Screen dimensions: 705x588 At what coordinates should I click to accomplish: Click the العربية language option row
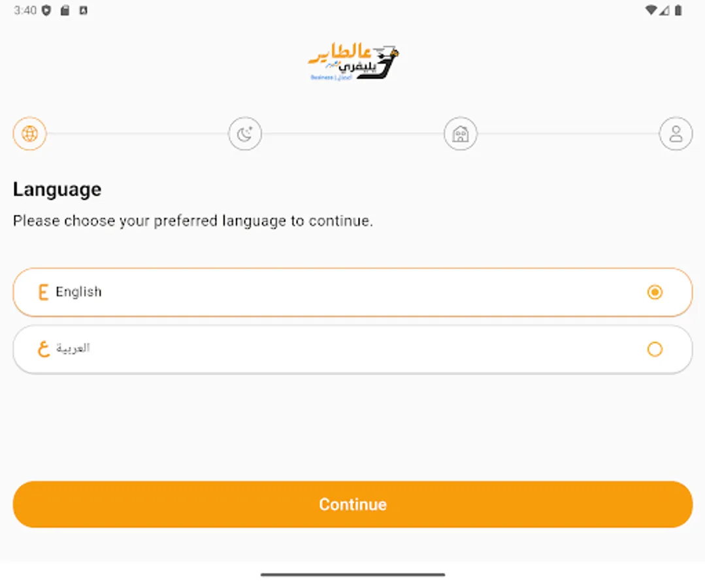point(353,349)
